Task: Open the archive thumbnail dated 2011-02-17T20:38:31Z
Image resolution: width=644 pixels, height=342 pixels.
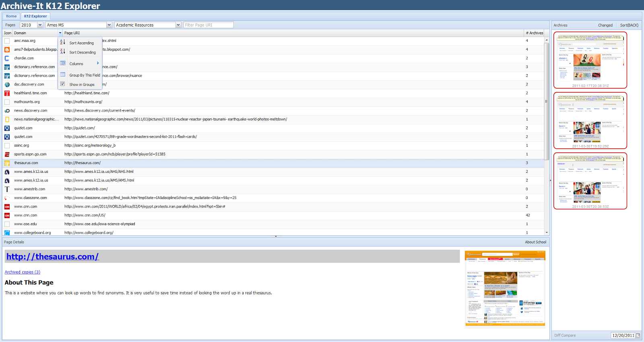Action: 590,60
